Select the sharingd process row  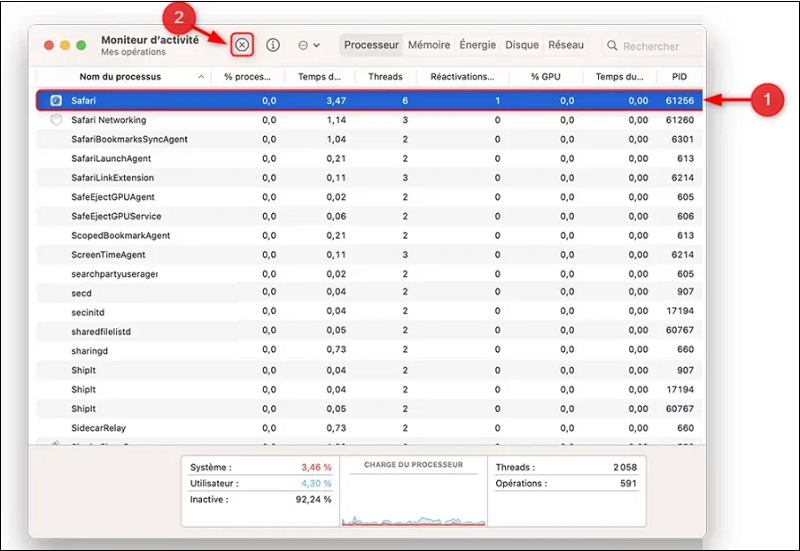coord(369,350)
